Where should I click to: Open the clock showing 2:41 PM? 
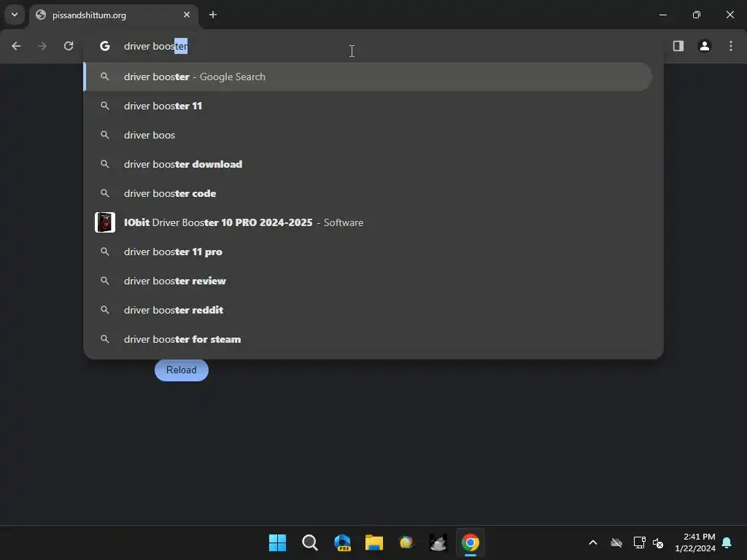695,542
